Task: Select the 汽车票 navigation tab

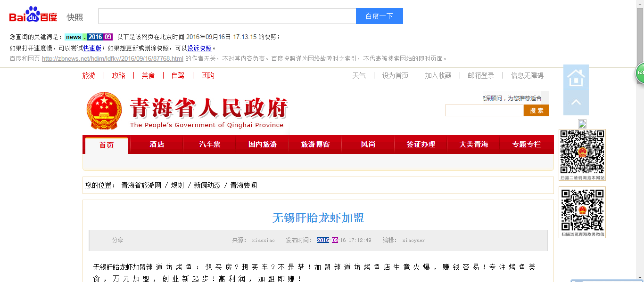Action: (x=210, y=145)
